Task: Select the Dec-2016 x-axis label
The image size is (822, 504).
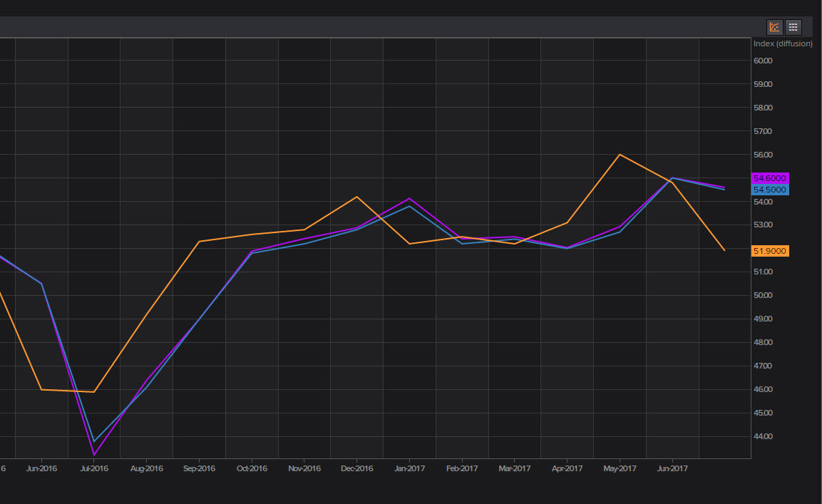Action: (356, 468)
